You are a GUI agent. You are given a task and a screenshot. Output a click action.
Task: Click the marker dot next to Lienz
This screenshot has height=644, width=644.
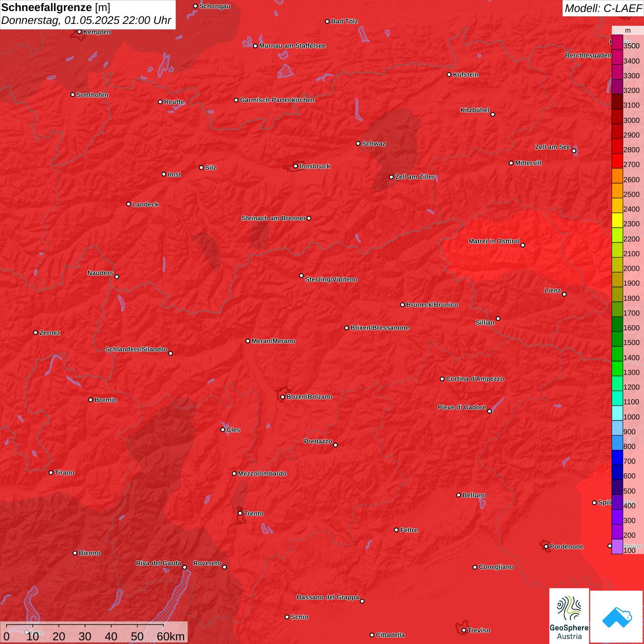pos(564,294)
